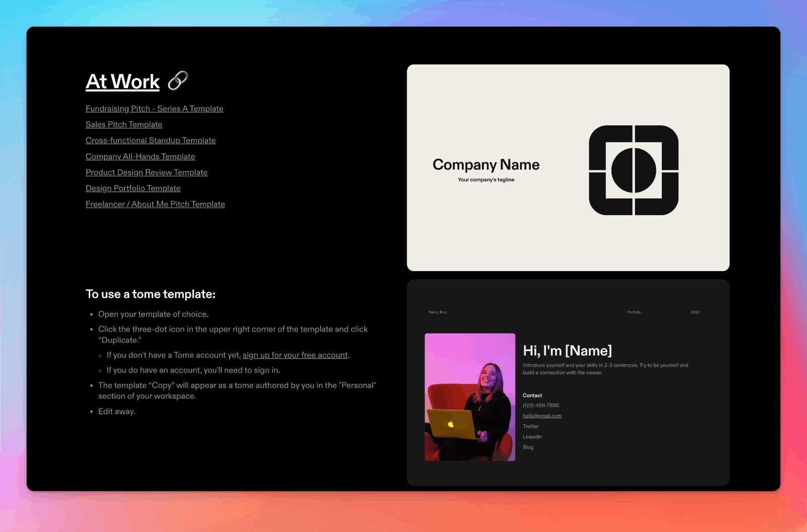The image size is (807, 532).
Task: Click the Twitter entry under Contact
Action: (x=531, y=426)
